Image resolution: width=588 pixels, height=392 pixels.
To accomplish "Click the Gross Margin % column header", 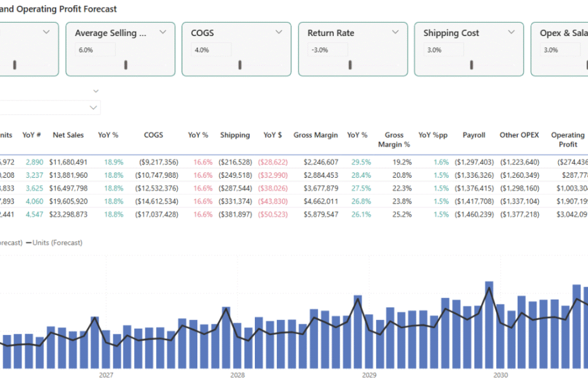I will coord(394,139).
